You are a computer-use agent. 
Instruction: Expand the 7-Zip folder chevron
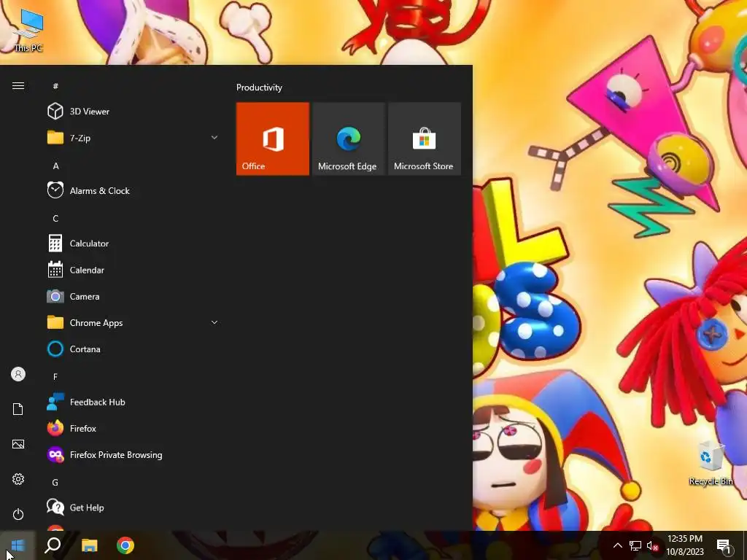click(214, 138)
